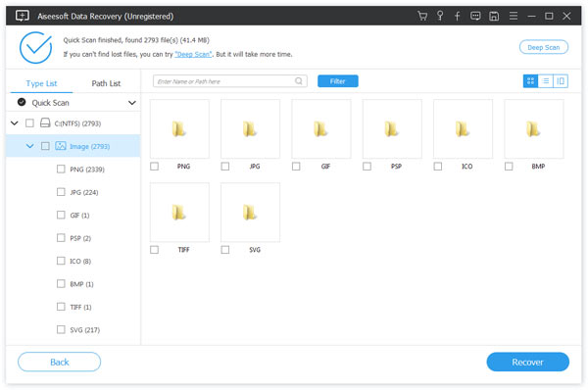Open the hamburger menu icon
This screenshot has height=390, width=588.
513,16
